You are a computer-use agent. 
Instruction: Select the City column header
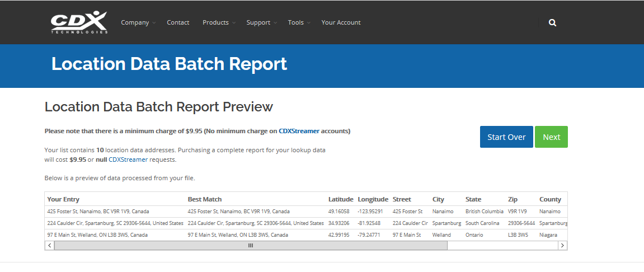point(438,199)
